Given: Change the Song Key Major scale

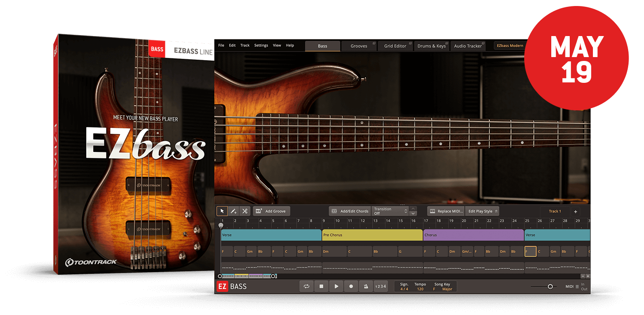Looking at the screenshot, I should [x=447, y=289].
